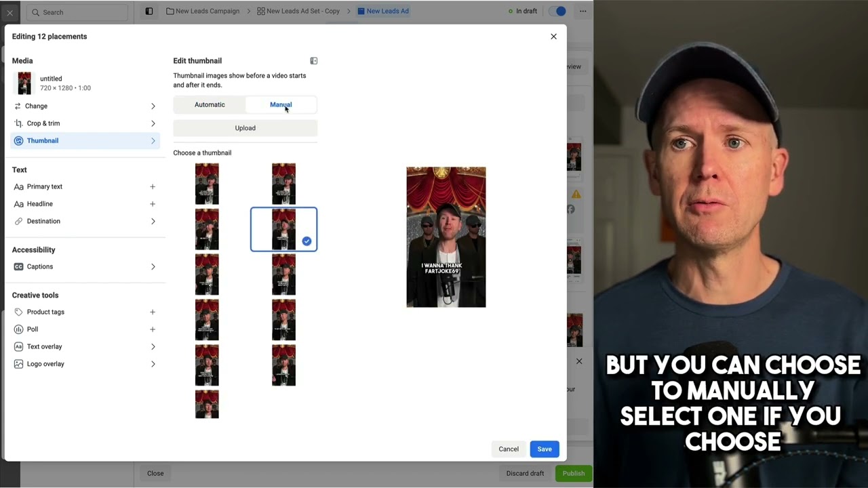Add Poll with plus icon
This screenshot has height=488, width=868.
(x=153, y=329)
